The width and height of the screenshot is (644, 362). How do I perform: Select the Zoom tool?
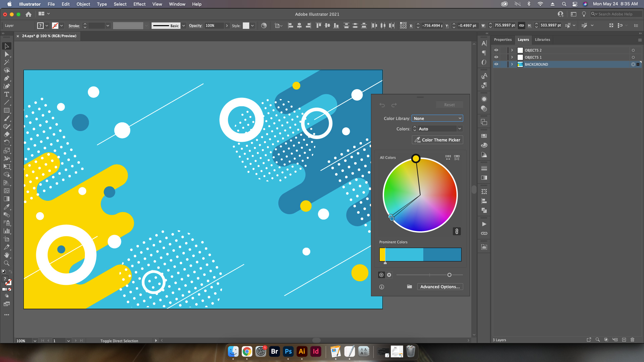coord(6,263)
